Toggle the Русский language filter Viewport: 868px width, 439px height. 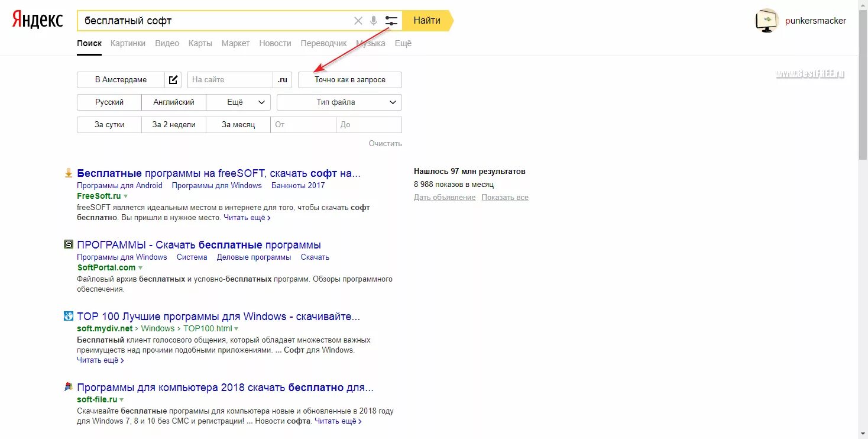(x=109, y=102)
